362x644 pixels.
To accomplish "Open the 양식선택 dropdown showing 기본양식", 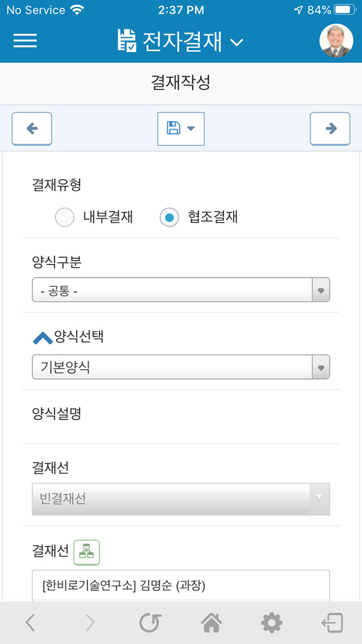I will [x=181, y=367].
